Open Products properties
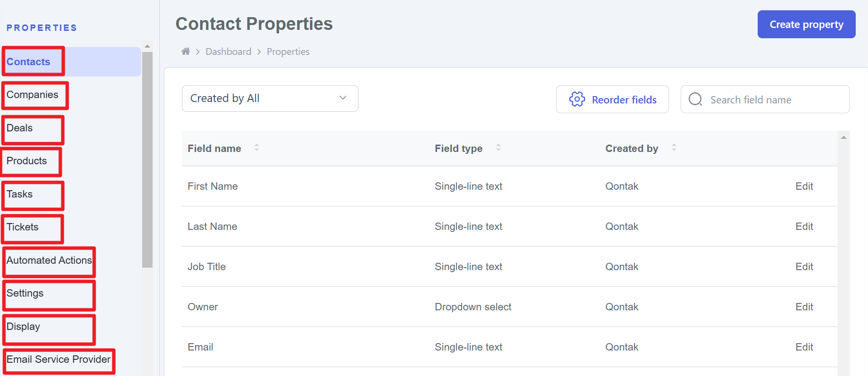Viewport: 868px width, 376px height. (x=26, y=161)
